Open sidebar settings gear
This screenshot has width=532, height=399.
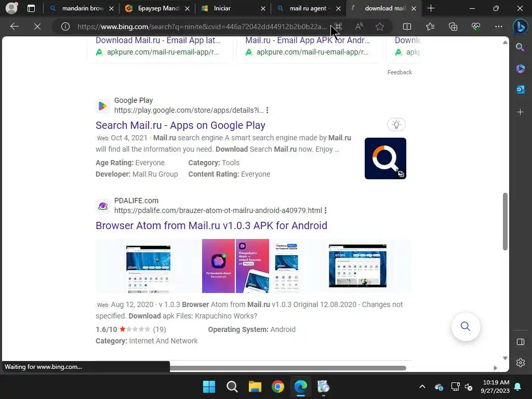click(x=520, y=363)
